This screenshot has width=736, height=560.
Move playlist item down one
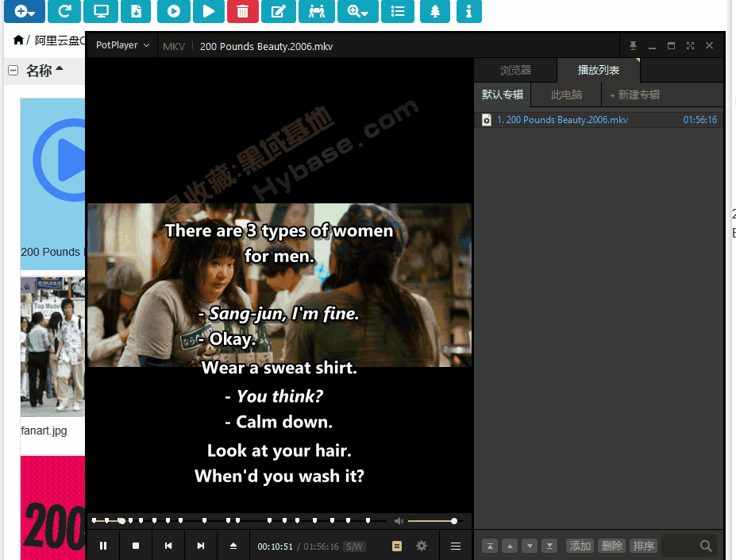click(530, 546)
